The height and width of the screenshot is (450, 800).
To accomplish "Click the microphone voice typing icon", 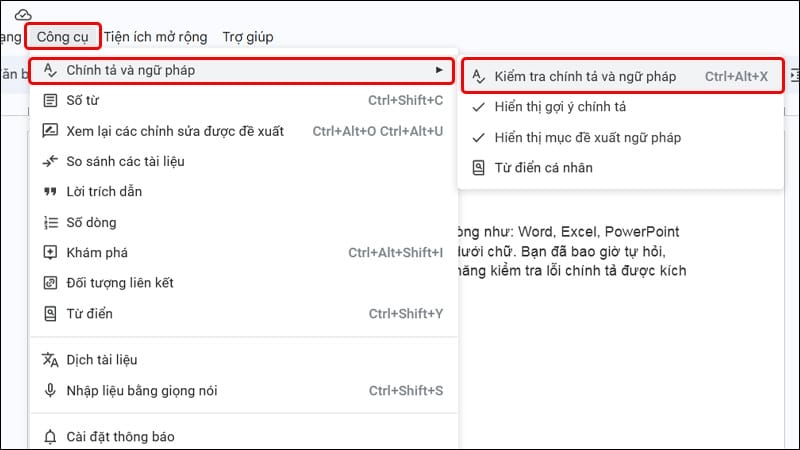I will (x=50, y=390).
